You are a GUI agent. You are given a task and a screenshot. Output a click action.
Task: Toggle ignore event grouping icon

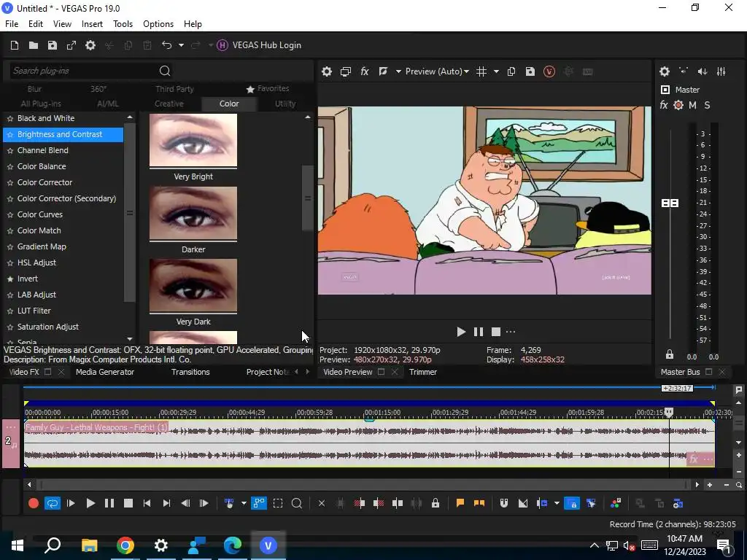click(591, 503)
